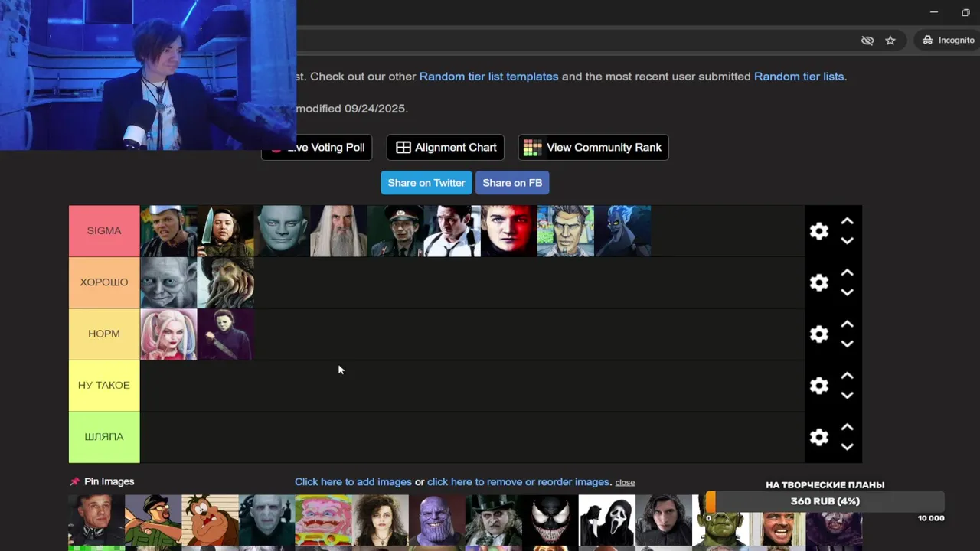Open settings gear for ХОРОШО tier
This screenshot has width=980, height=551.
click(819, 282)
